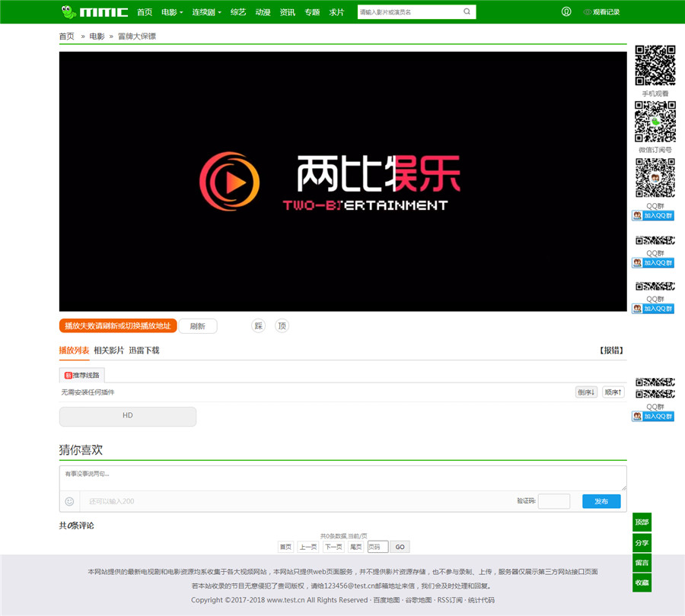Click the fourth 加入QQ群 button
The image size is (685, 616).
pos(653,417)
